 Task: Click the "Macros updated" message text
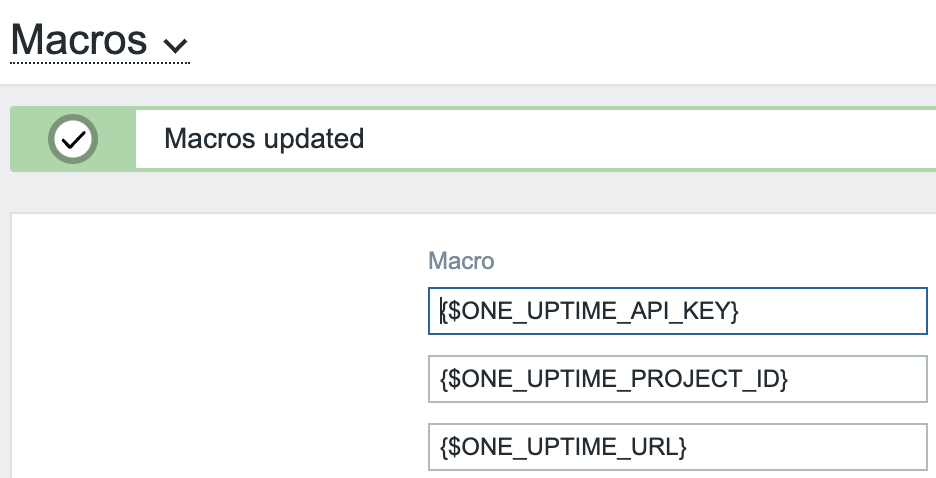(264, 138)
